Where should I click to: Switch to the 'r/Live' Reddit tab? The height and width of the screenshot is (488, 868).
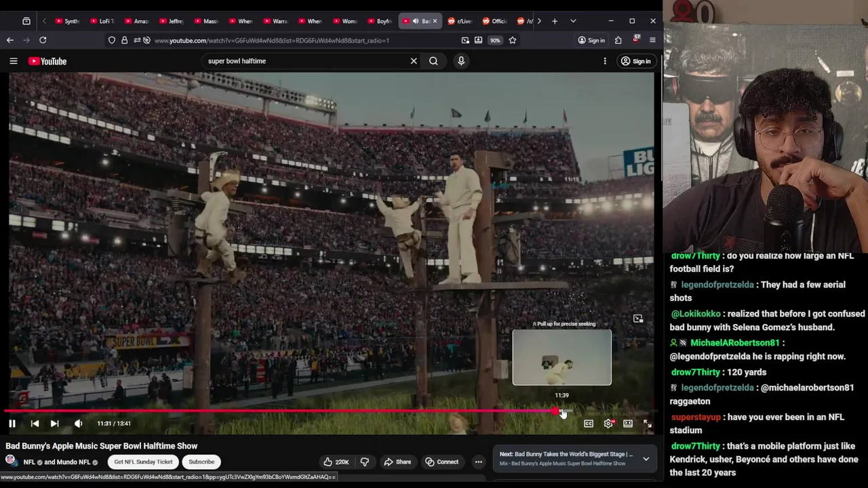pos(460,21)
